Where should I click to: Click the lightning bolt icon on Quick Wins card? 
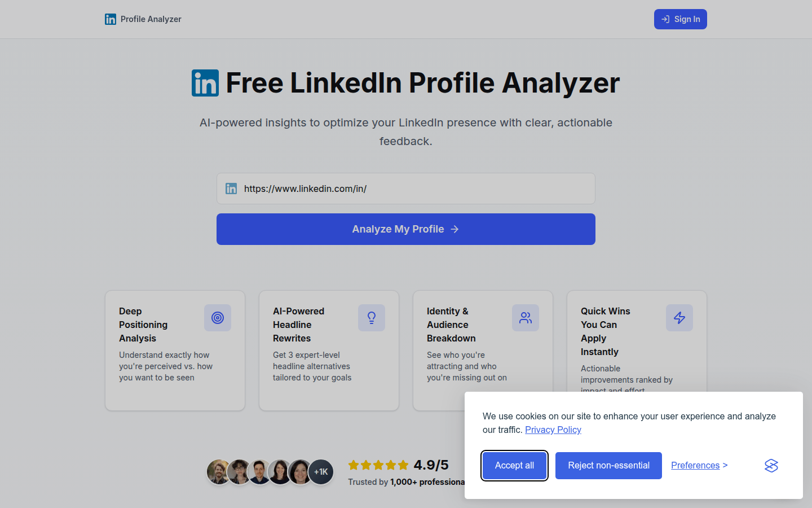coord(679,318)
